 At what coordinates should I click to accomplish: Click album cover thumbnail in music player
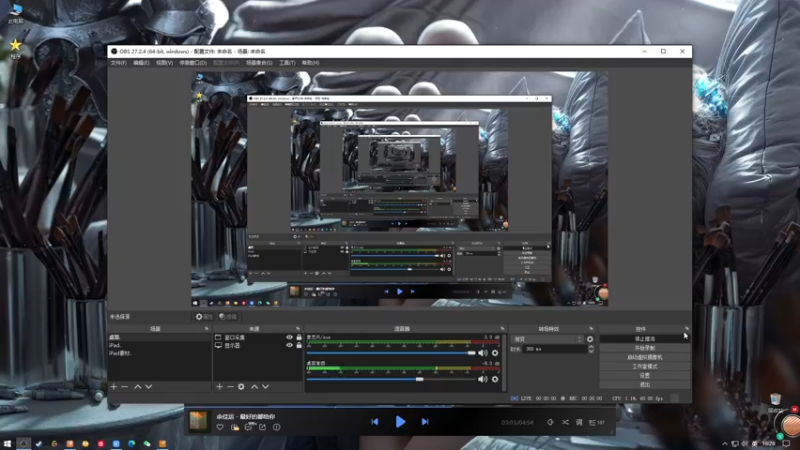pos(198,421)
